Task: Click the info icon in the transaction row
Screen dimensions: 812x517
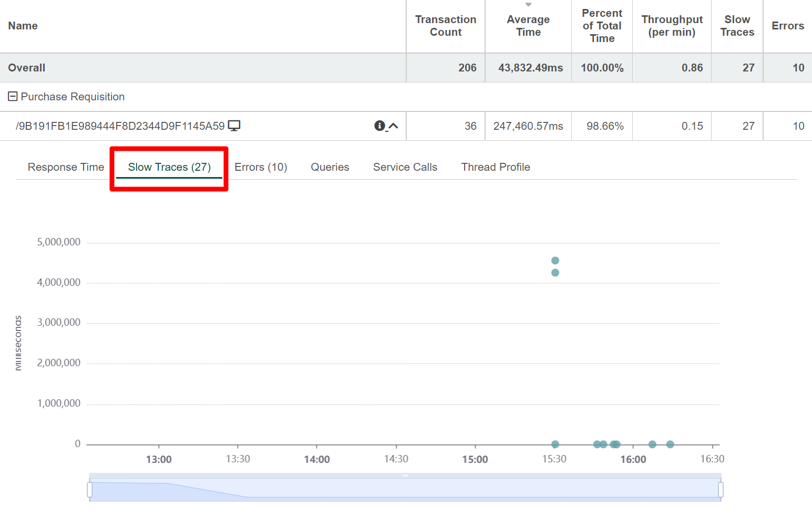Action: (379, 126)
